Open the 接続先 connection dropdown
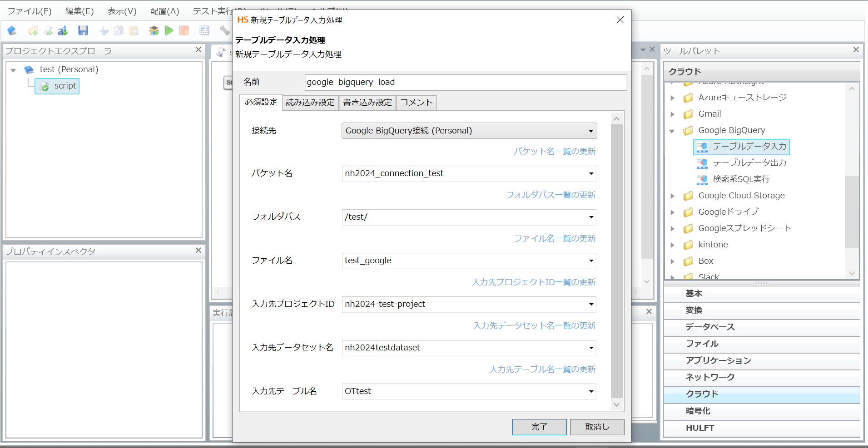The height and width of the screenshot is (448, 868). coord(591,131)
